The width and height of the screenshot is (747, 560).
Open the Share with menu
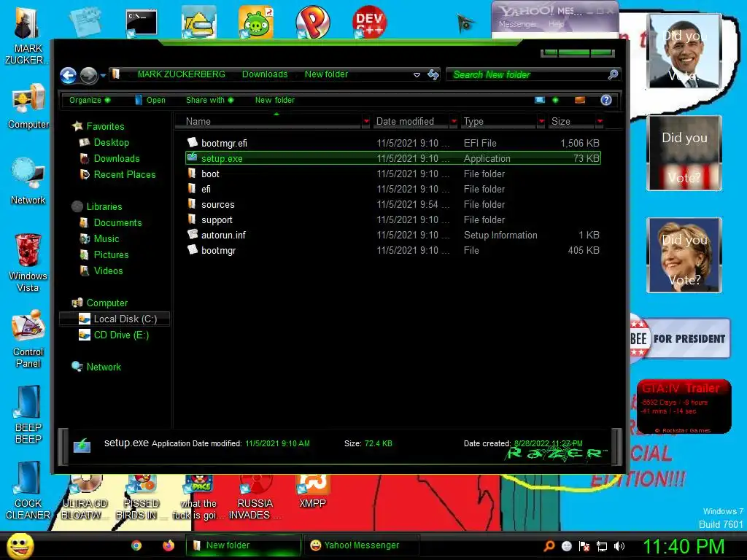209,100
